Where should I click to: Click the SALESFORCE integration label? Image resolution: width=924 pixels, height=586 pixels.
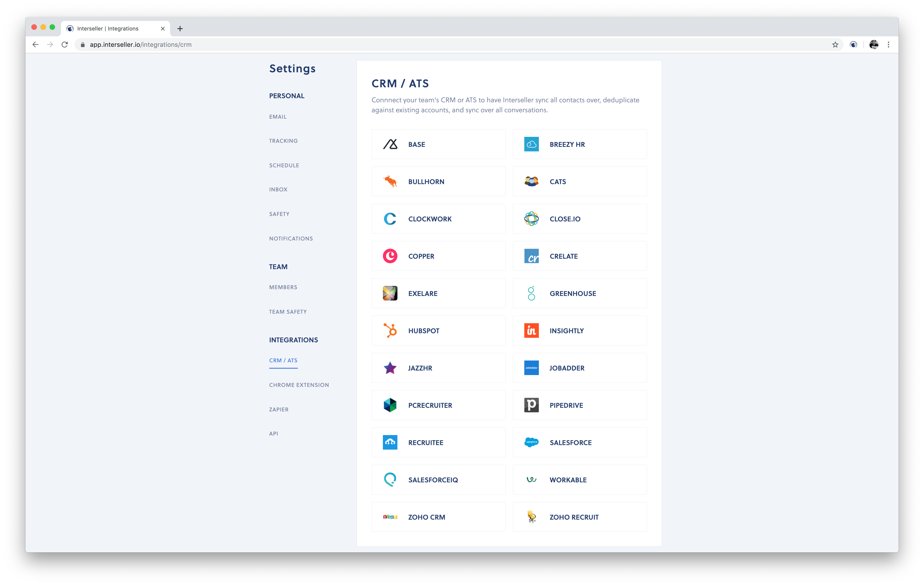(x=571, y=443)
